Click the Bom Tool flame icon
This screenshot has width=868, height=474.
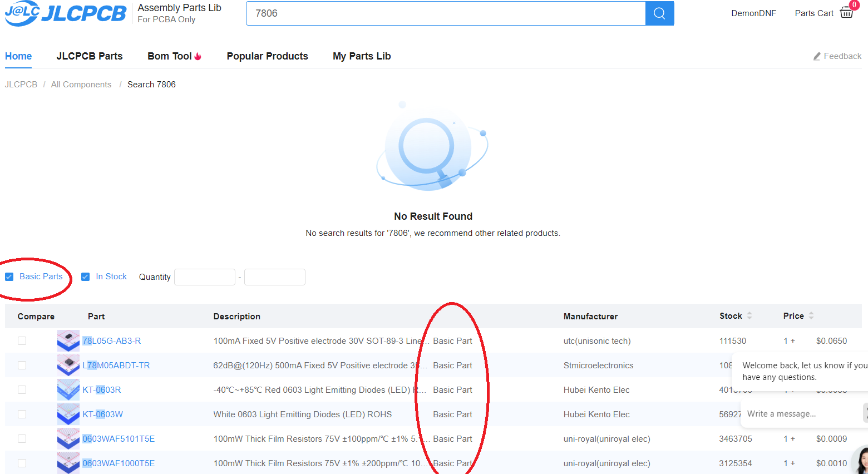(x=198, y=56)
